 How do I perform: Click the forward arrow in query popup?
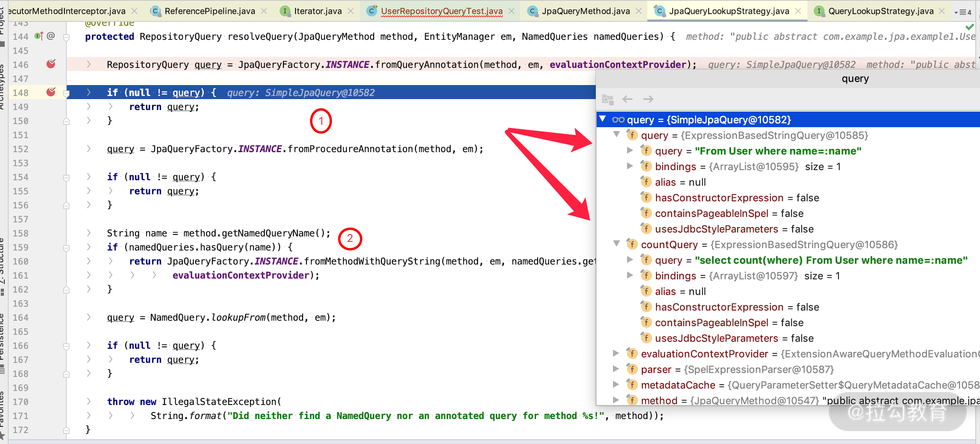[x=648, y=99]
